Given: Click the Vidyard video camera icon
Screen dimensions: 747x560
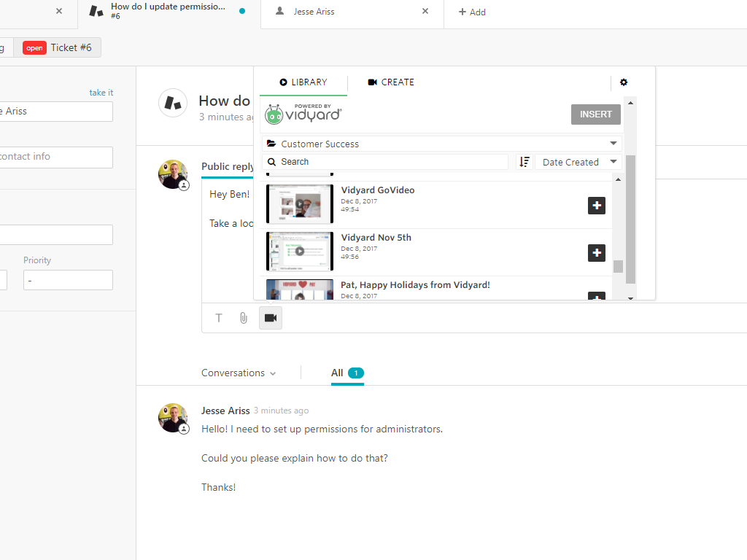Looking at the screenshot, I should (271, 318).
